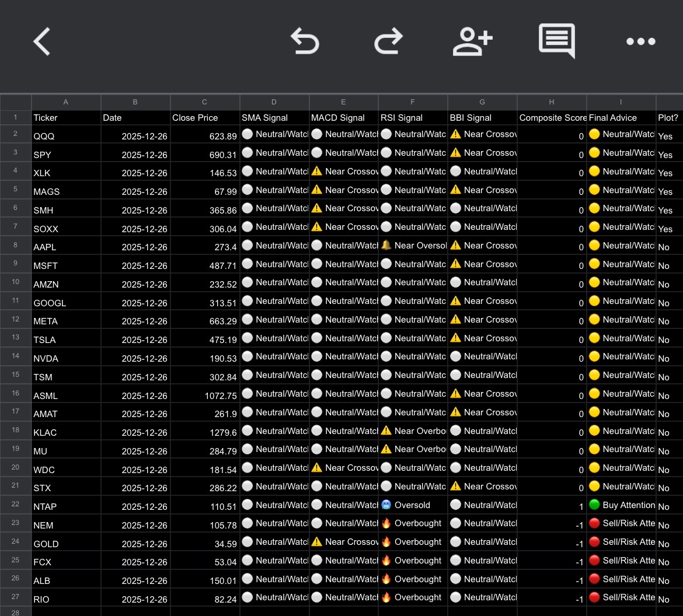Select the BBI Signal header cell
This screenshot has width=683, height=616.
(x=482, y=117)
